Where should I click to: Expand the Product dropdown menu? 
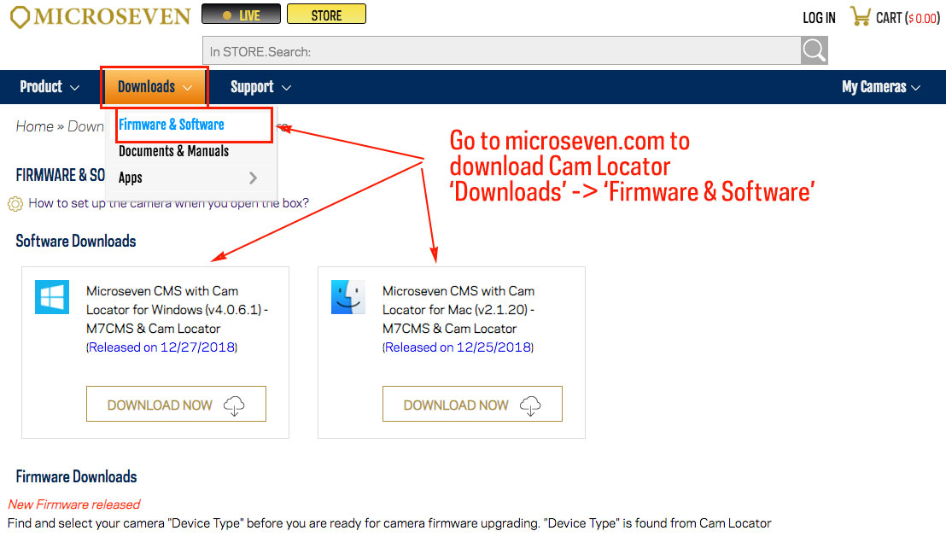[x=50, y=87]
